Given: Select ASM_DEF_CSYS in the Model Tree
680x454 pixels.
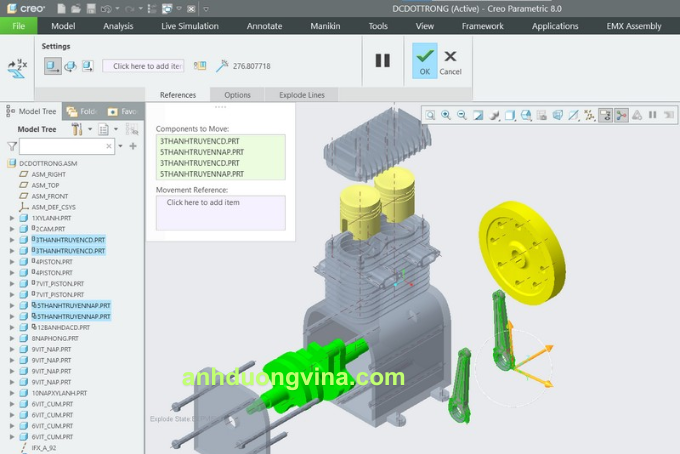Looking at the screenshot, I should (x=54, y=207).
